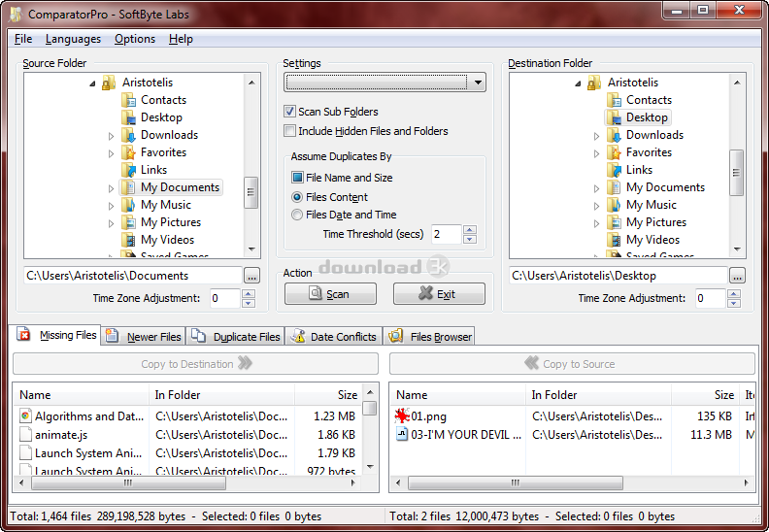Expand Downloads in Destination Folder tree
This screenshot has height=532, width=769.
point(597,136)
